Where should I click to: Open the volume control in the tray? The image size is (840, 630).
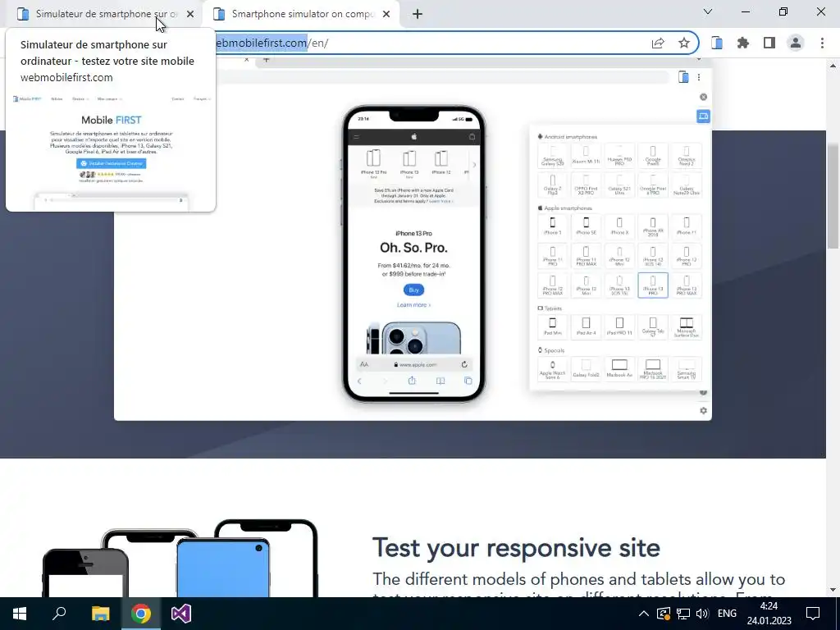[x=702, y=614]
